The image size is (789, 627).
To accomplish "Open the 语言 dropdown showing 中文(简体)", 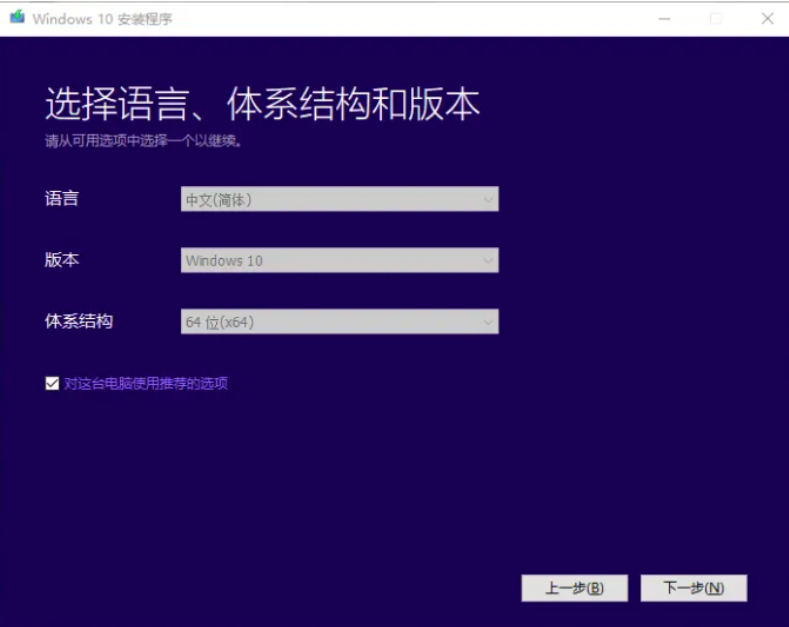I will pos(339,200).
